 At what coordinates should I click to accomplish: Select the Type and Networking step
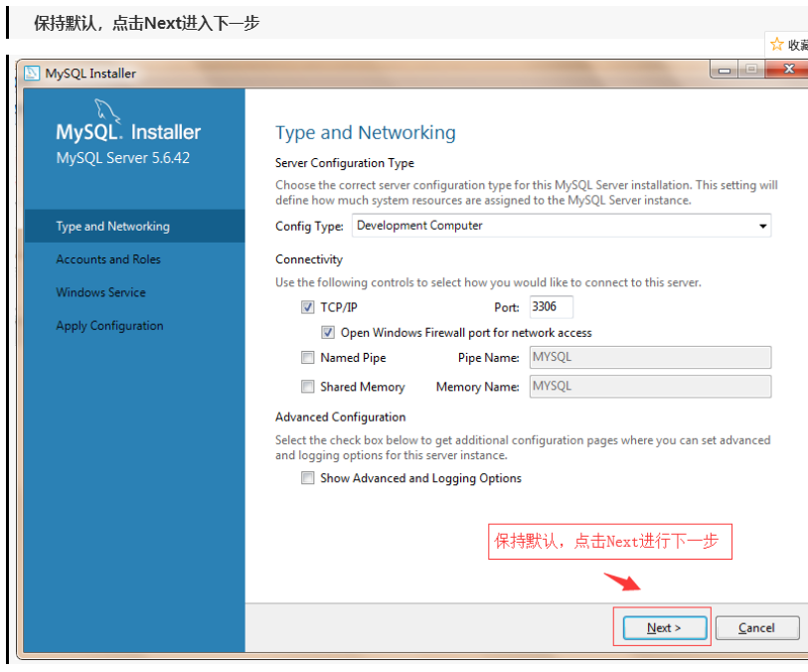(134, 227)
